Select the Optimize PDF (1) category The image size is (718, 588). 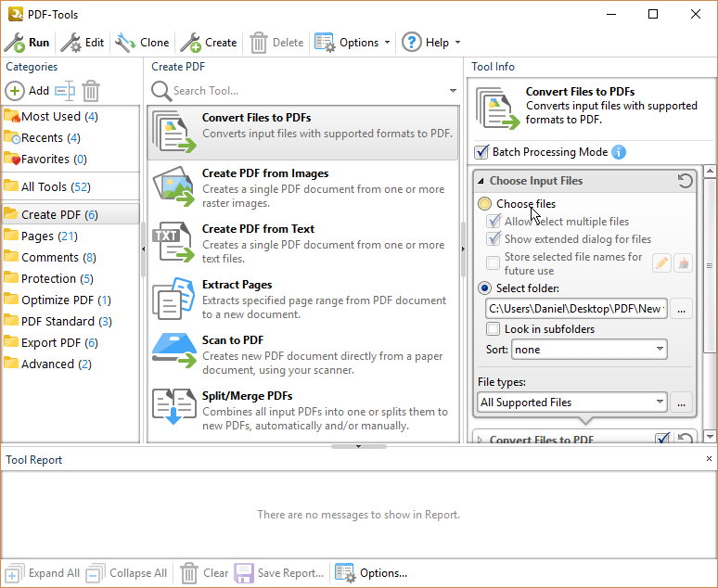click(71, 300)
